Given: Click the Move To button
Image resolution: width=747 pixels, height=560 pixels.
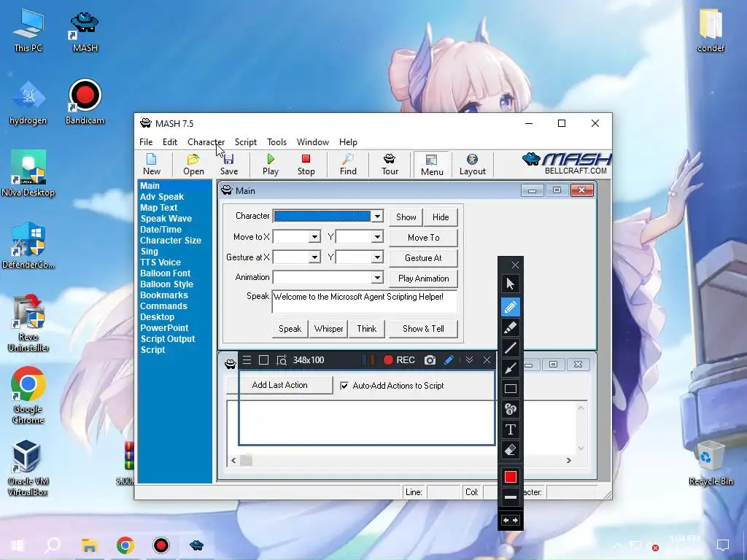Looking at the screenshot, I should click(x=424, y=237).
